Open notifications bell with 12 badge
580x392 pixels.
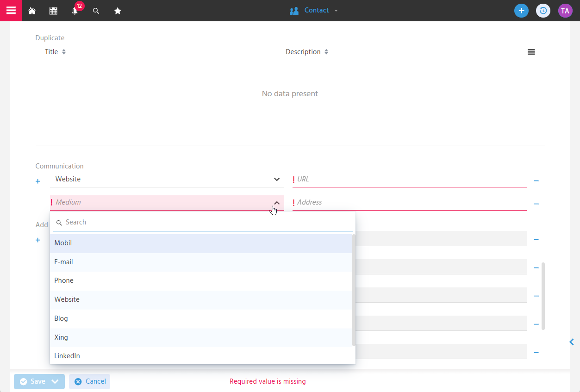(x=75, y=10)
